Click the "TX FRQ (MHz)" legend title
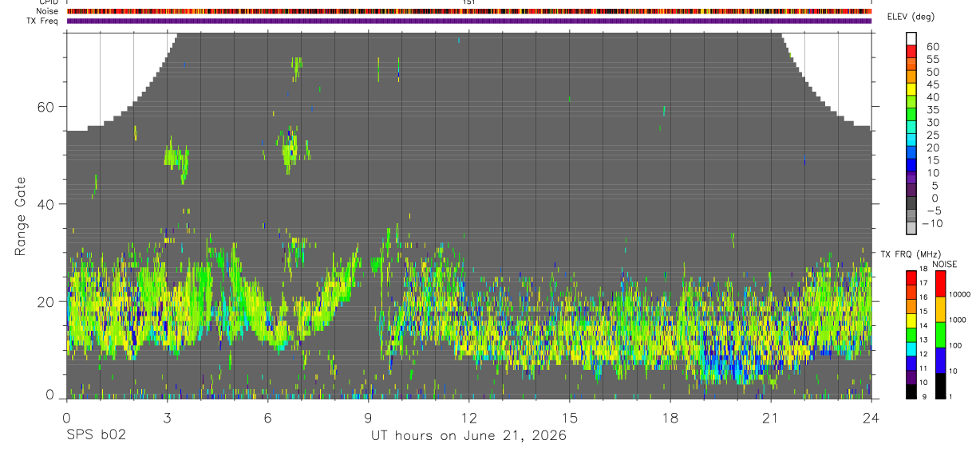 pyautogui.click(x=906, y=254)
